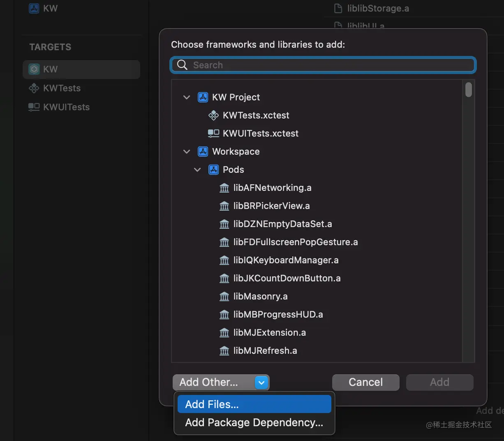The image size is (504, 441).
Task: Select libMasonry.a in list
Action: coord(261,296)
